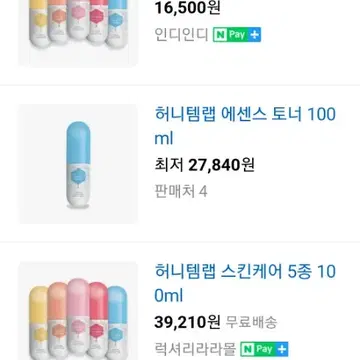This screenshot has height=360, width=360.
Task: Click the 무료배송 free shipping label
Action: [251, 322]
